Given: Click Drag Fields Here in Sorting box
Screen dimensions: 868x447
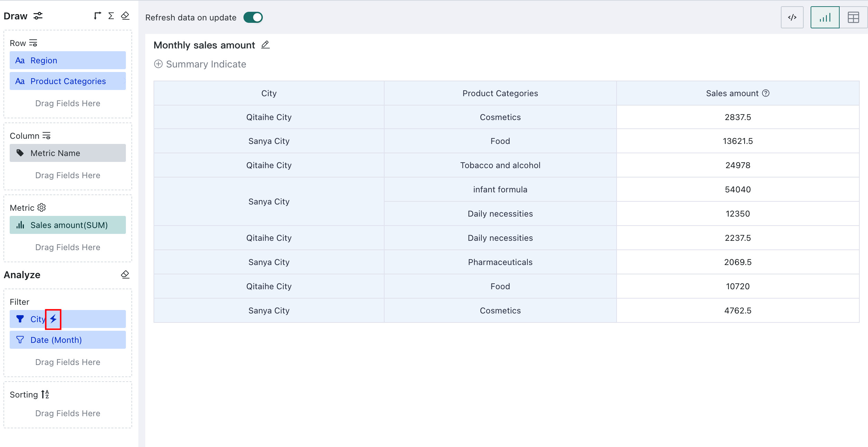Looking at the screenshot, I should tap(68, 413).
